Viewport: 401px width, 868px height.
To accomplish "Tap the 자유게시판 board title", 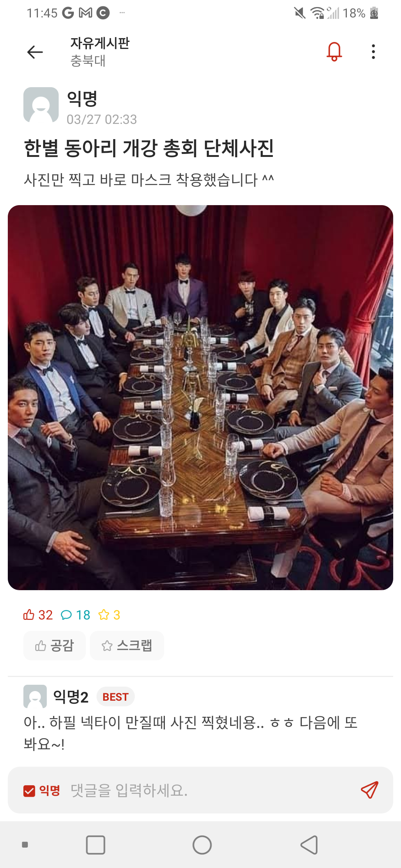I will [x=100, y=43].
